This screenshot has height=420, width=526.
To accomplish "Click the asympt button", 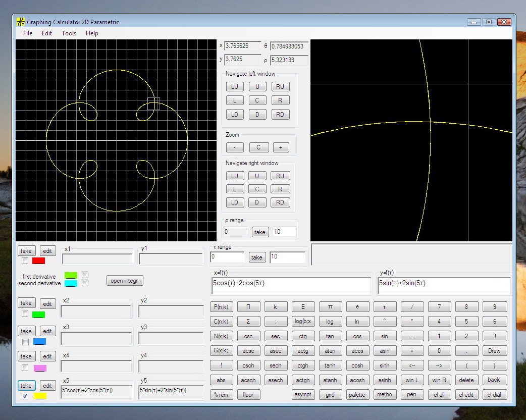I will coord(303,394).
